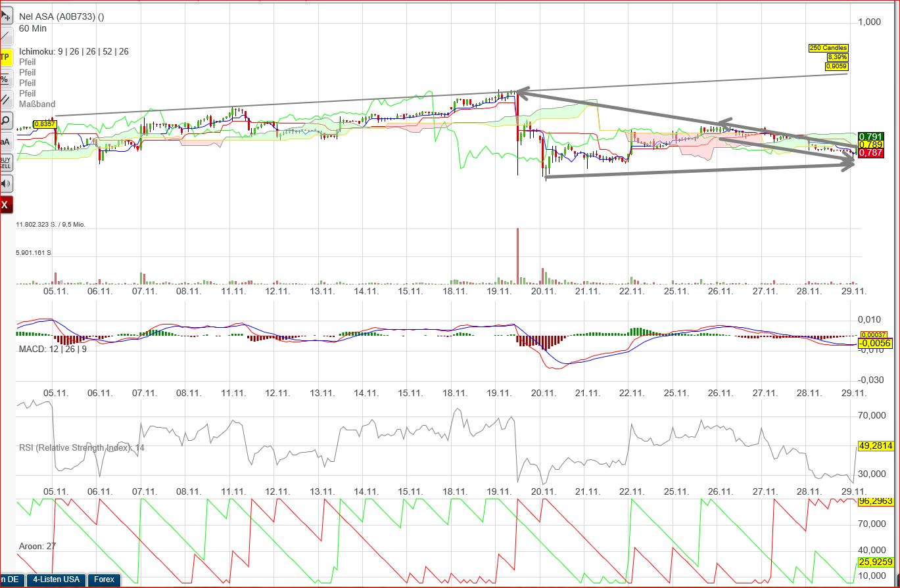Click the 1,000 price axis label
The width and height of the screenshot is (900, 588).
[x=869, y=22]
